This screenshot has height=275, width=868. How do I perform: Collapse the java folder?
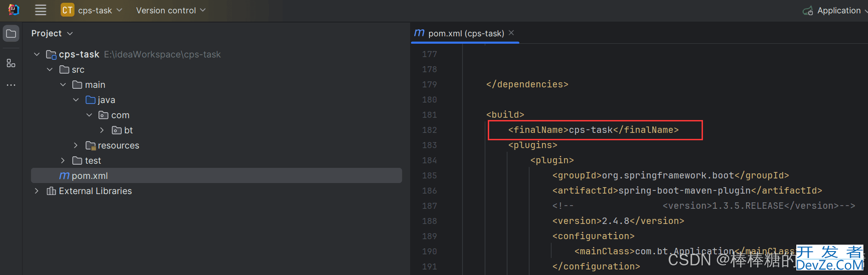pyautogui.click(x=76, y=100)
